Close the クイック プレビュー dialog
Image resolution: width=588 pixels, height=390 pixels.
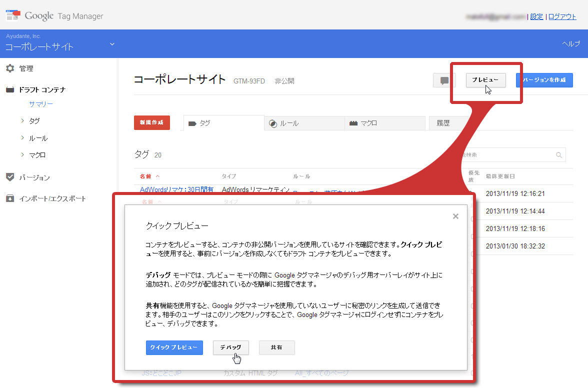click(455, 216)
